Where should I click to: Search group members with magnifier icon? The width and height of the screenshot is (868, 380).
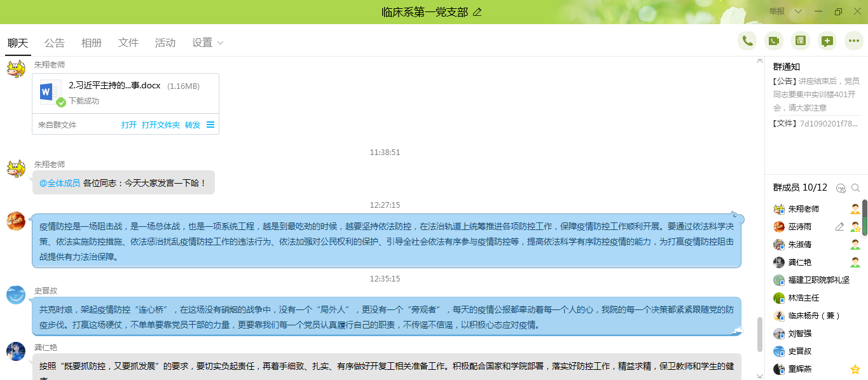point(855,188)
